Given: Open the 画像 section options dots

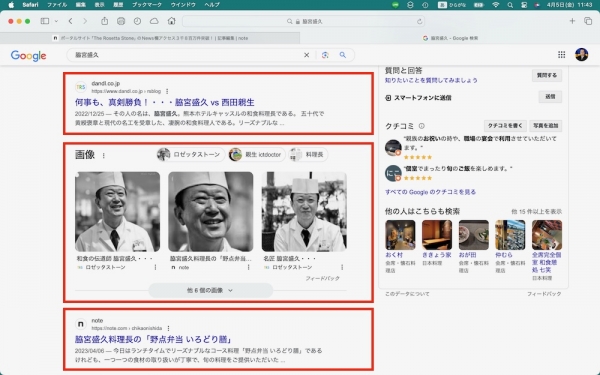Looking at the screenshot, I should pyautogui.click(x=103, y=155).
